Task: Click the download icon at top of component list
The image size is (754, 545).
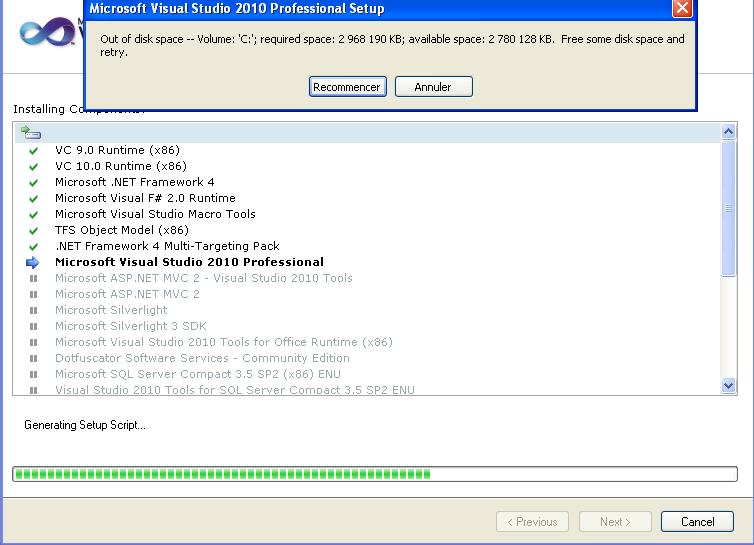Action: 30,132
